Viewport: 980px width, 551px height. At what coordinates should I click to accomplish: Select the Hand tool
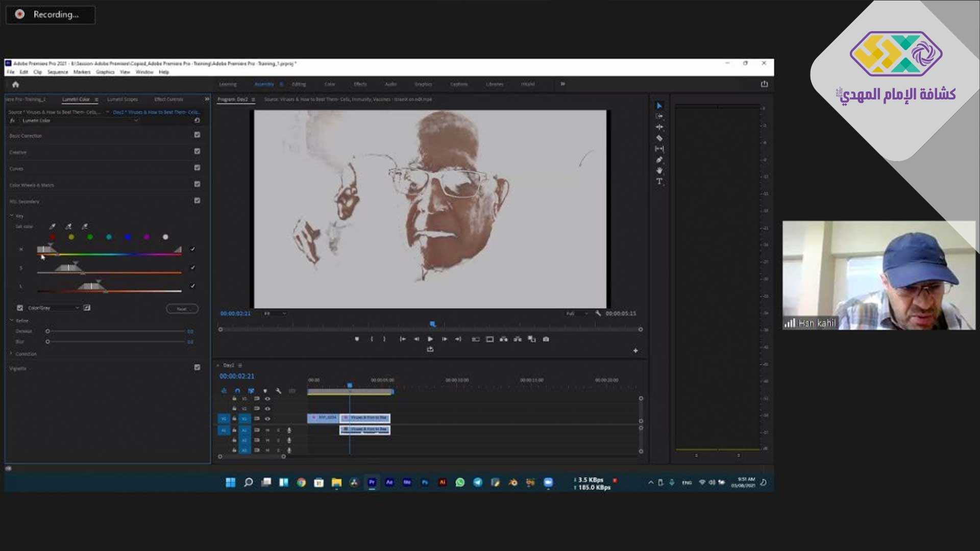click(x=659, y=170)
